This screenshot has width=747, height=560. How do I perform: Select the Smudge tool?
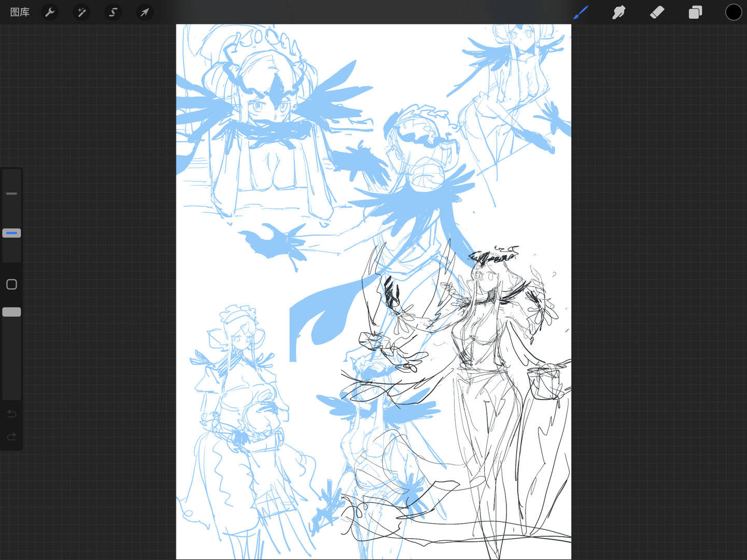pos(618,12)
